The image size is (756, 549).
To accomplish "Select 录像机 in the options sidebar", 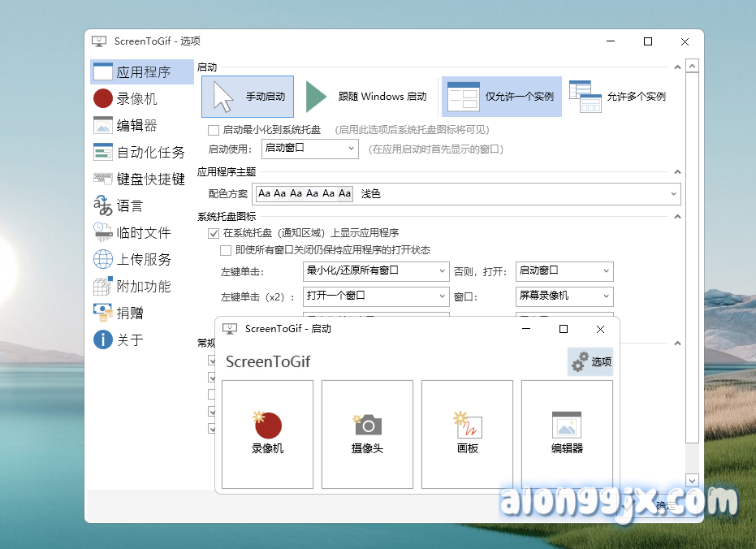I will point(136,99).
